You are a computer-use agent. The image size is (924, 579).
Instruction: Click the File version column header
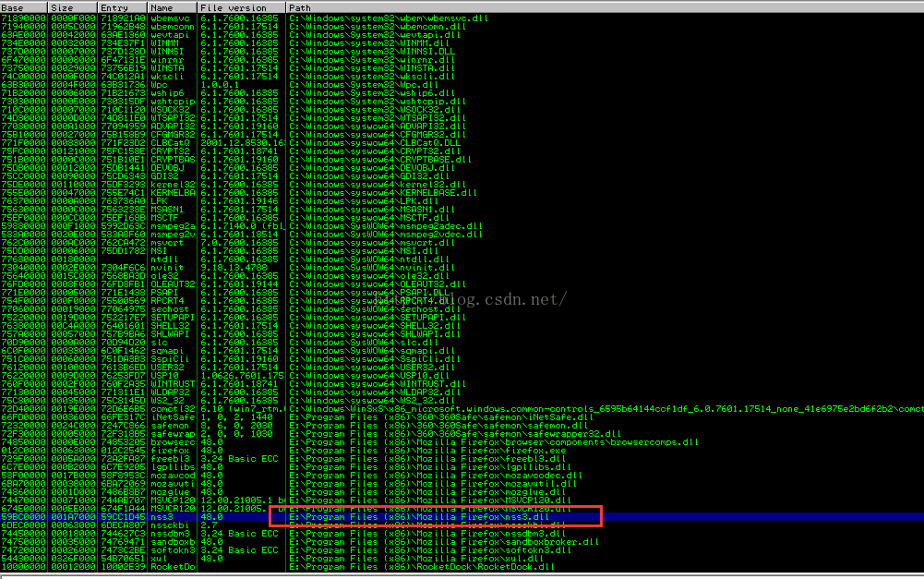[242, 7]
